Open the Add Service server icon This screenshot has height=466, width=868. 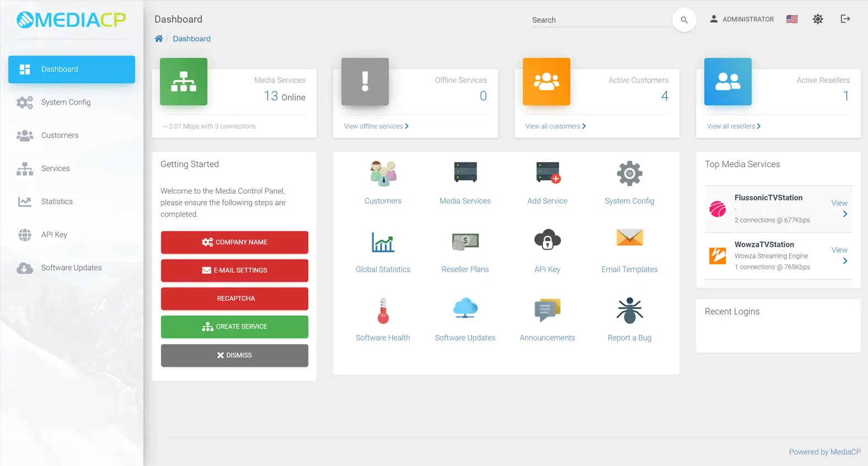[x=547, y=174]
